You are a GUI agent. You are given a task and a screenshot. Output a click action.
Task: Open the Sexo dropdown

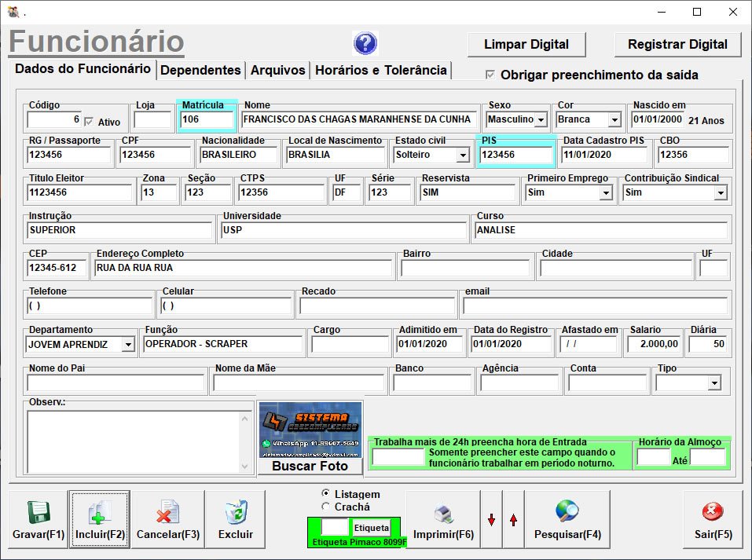coord(541,119)
